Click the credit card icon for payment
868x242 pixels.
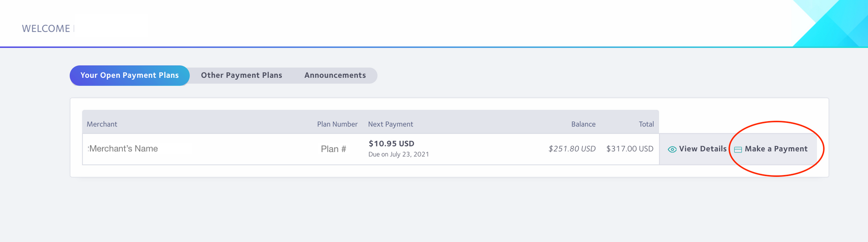click(738, 149)
